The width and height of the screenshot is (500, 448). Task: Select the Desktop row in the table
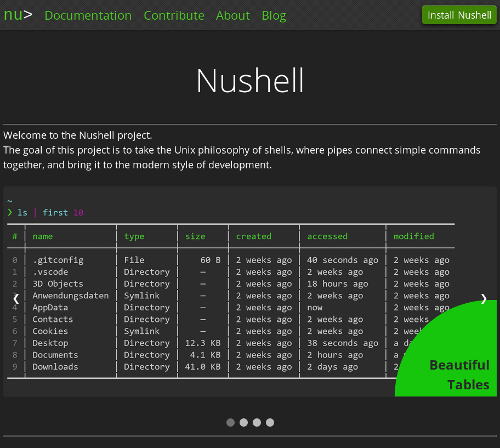pyautogui.click(x=50, y=343)
